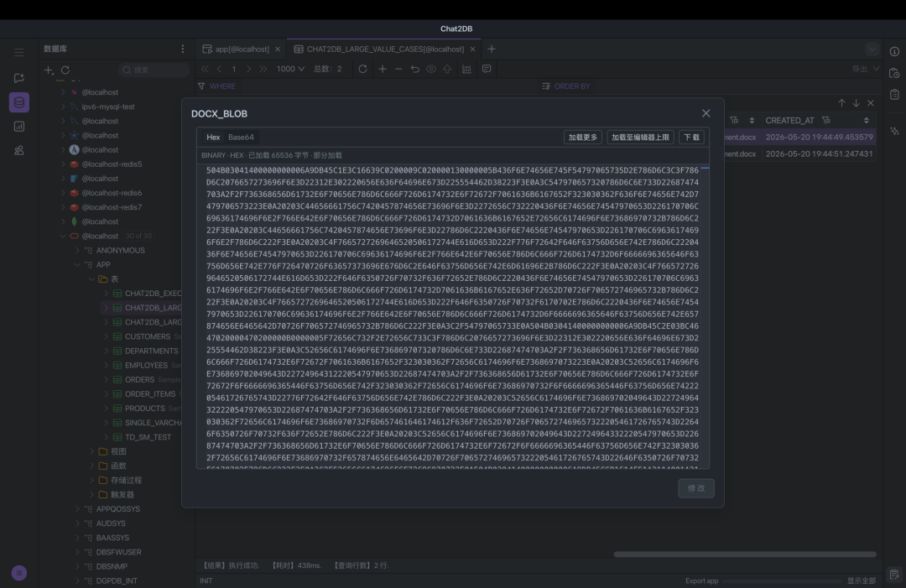Image resolution: width=906 pixels, height=588 pixels.
Task: Click the 修改 button
Action: tap(696, 488)
